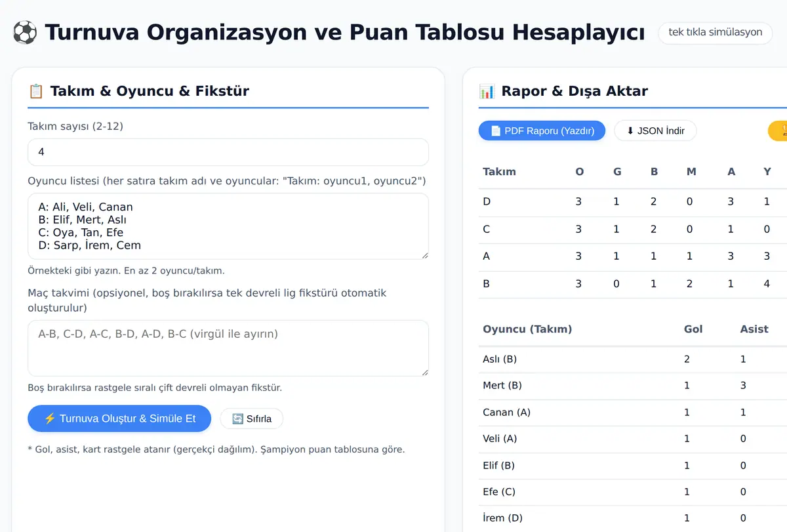The height and width of the screenshot is (532, 787).
Task: Click the 'Rapor & Dışa Aktar' heading
Action: tap(575, 91)
